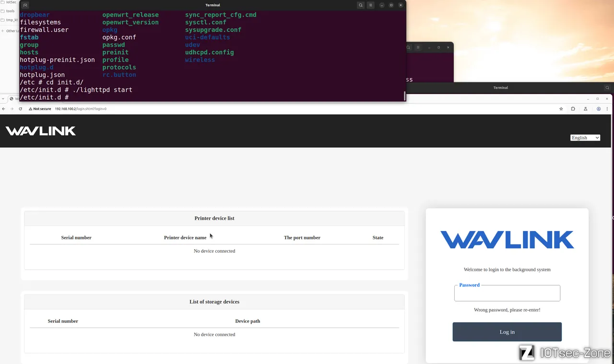Click 'sync_report_cfg.cmd' in the terminal listing
Image resolution: width=614 pixels, height=364 pixels.
click(x=221, y=15)
